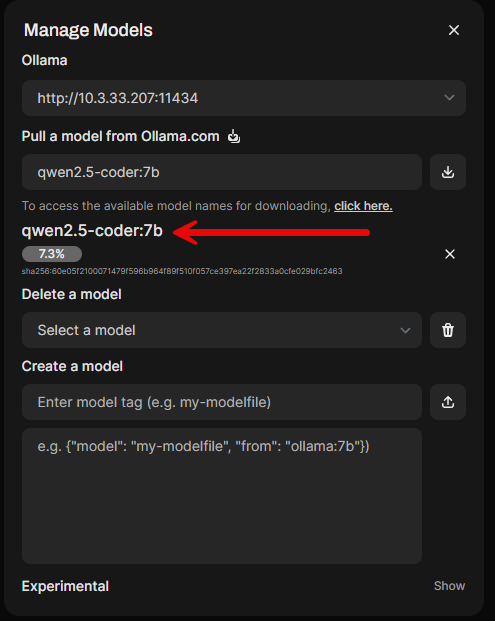The image size is (495, 621).
Task: Cancel the qwen2.5-coder:7b download in progress
Action: tap(449, 254)
